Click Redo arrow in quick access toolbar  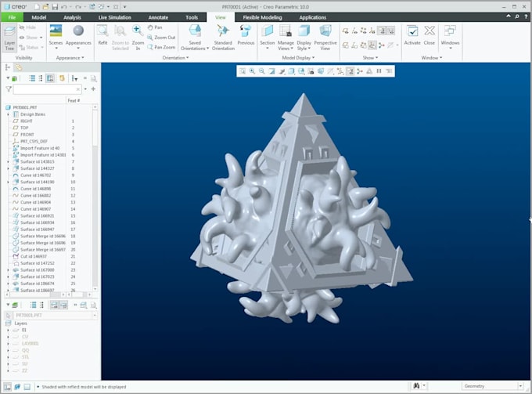[78, 7]
